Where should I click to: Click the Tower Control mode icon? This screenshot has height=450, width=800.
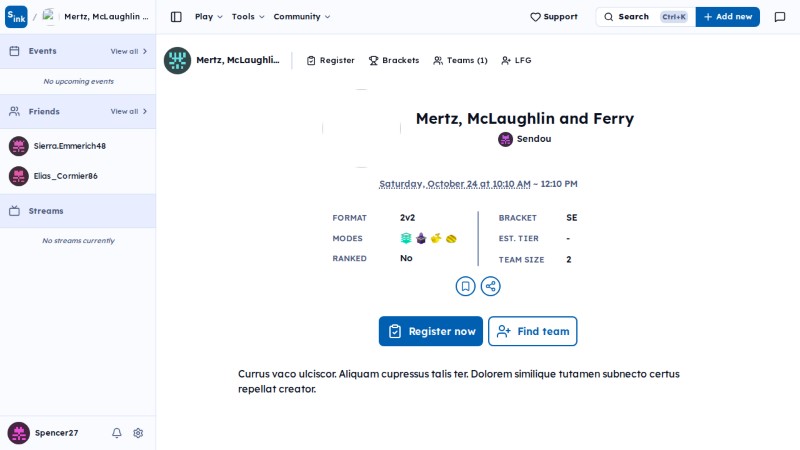point(421,238)
